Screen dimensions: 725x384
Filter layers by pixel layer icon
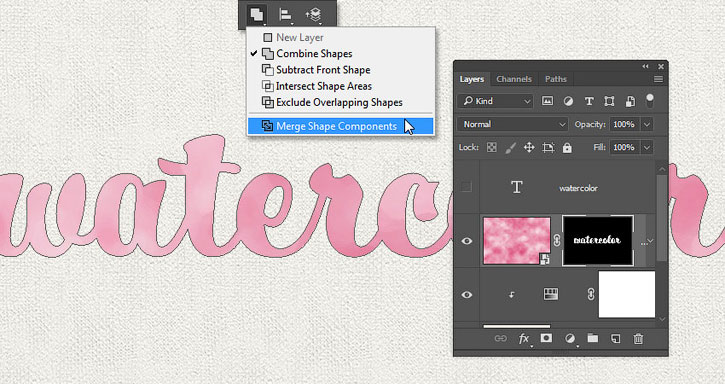click(x=547, y=101)
